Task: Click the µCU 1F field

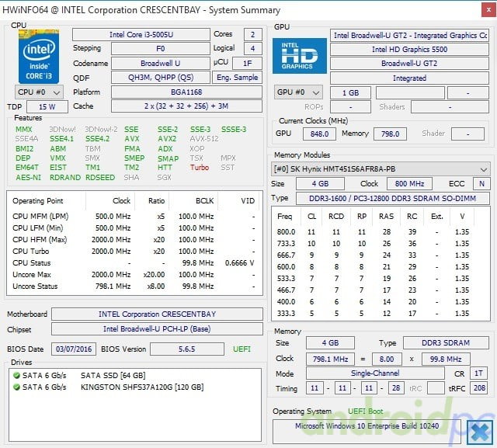Action: (x=247, y=63)
